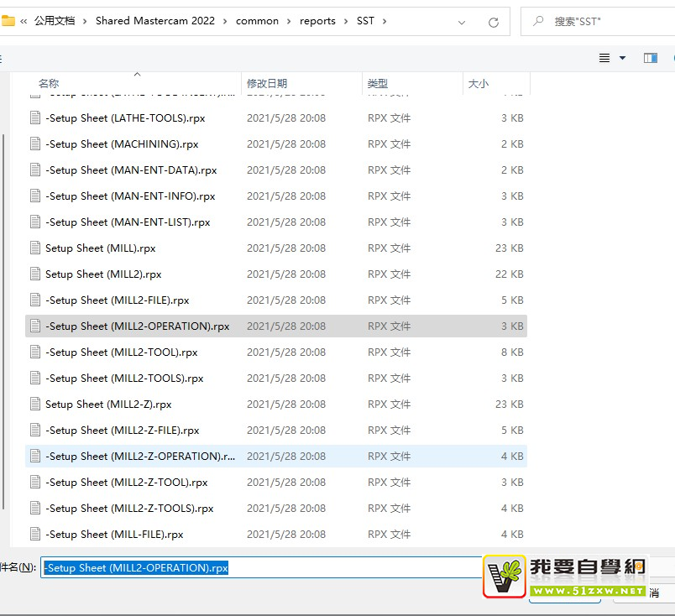Go to Shared Mastercam 2022 breadcrumb
675x616 pixels.
154,21
